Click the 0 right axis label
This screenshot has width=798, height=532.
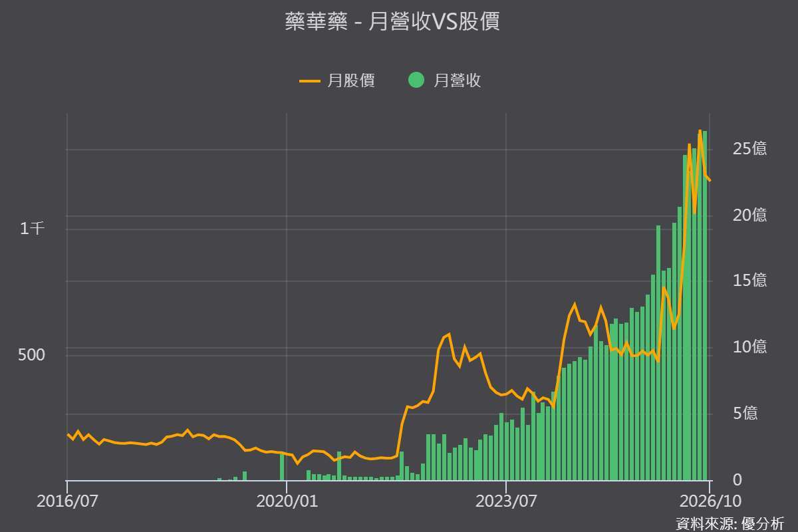(x=737, y=479)
